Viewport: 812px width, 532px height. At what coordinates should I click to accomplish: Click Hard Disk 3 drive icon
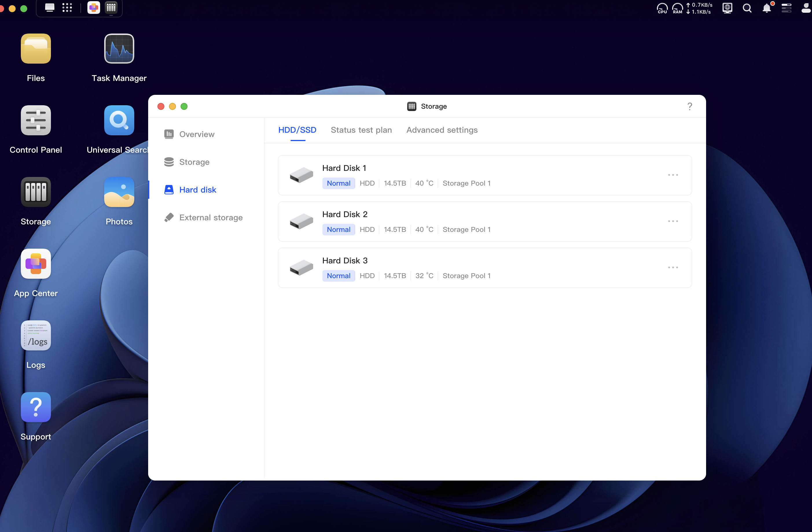tap(301, 267)
